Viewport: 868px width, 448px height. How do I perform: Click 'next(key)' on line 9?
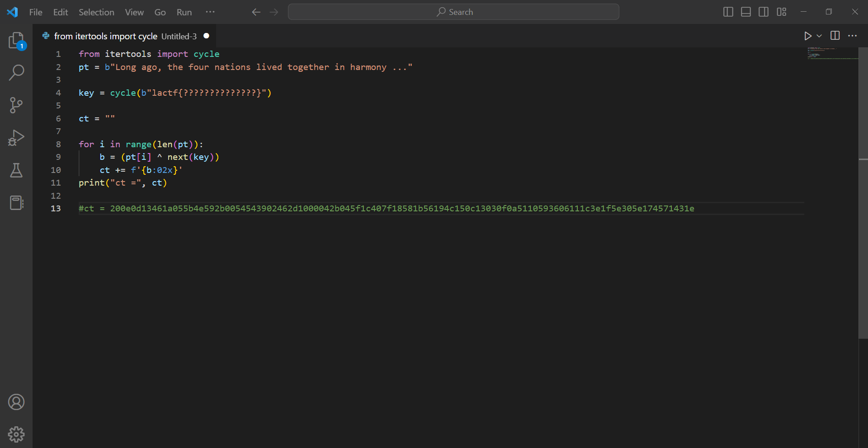click(191, 157)
